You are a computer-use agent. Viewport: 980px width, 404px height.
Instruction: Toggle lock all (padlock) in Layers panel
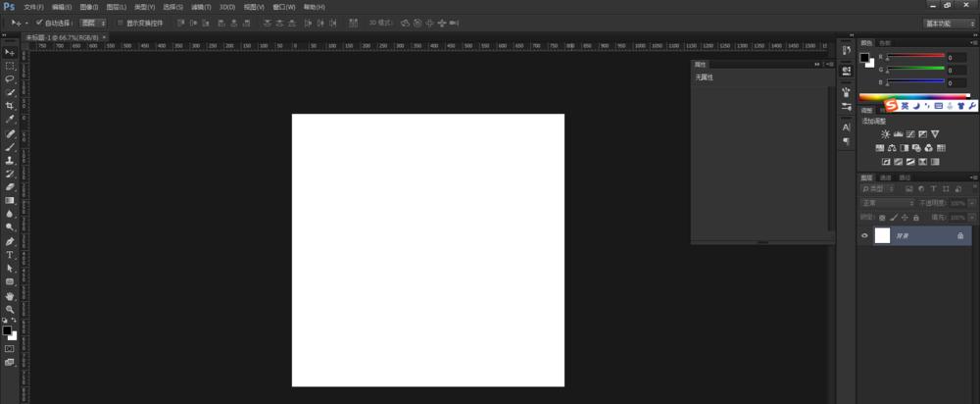(915, 218)
